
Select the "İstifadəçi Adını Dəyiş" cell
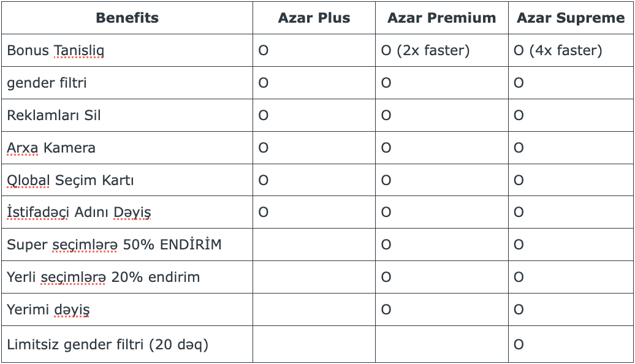tap(79, 213)
